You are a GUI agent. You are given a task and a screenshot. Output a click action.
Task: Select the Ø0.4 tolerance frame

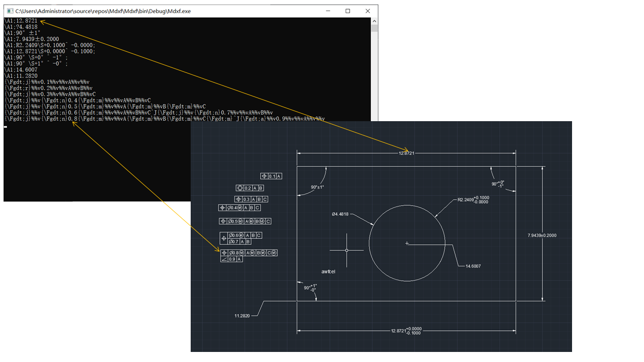pyautogui.click(x=239, y=208)
